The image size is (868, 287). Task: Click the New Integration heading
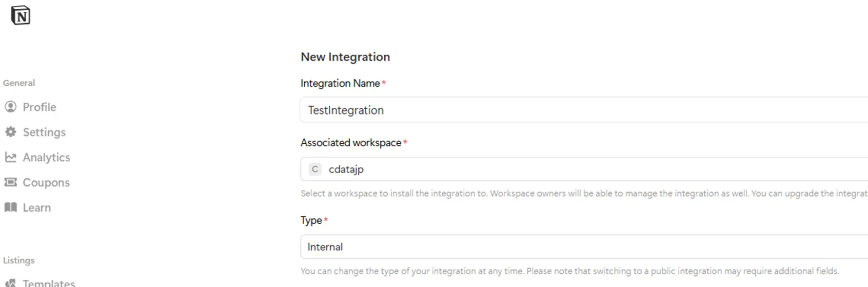click(x=345, y=57)
